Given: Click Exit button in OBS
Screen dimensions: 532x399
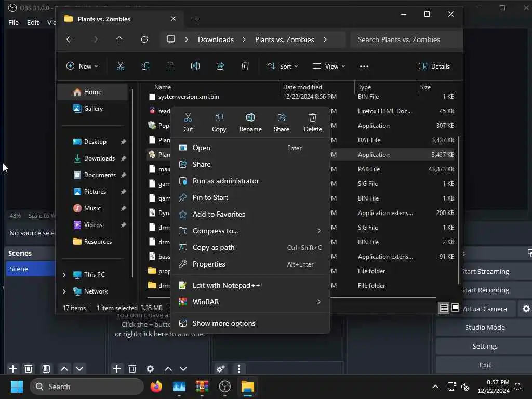Looking at the screenshot, I should pyautogui.click(x=485, y=365).
